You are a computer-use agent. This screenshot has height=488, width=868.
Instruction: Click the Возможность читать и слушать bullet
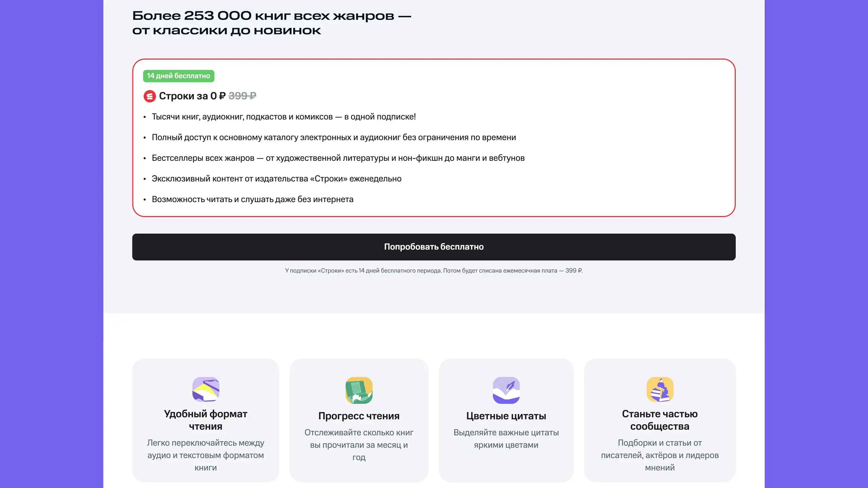[x=252, y=199]
